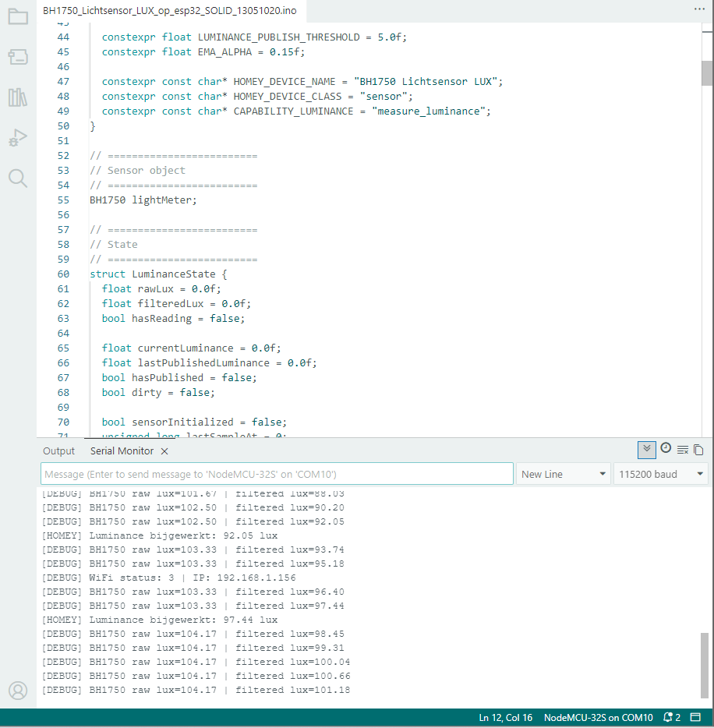Open the New Line line-ending dropdown
The height and width of the screenshot is (728, 714).
[563, 474]
